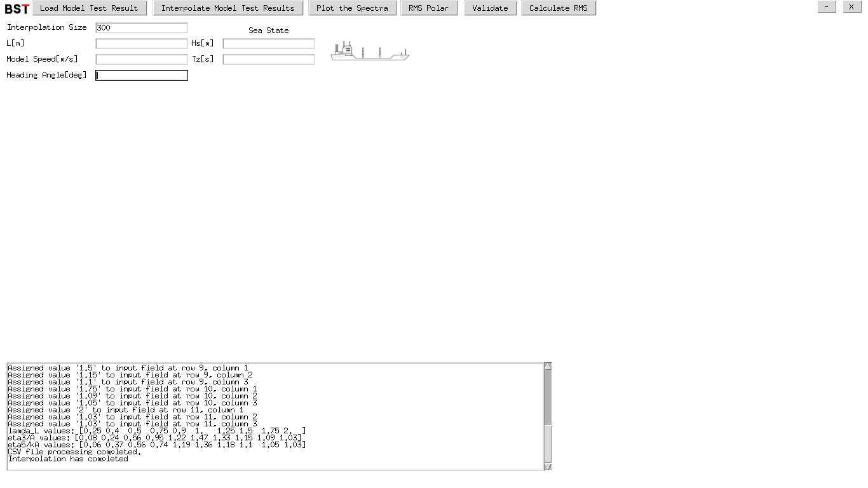Click the scrollbar up arrow
This screenshot has width=868, height=488.
[547, 365]
